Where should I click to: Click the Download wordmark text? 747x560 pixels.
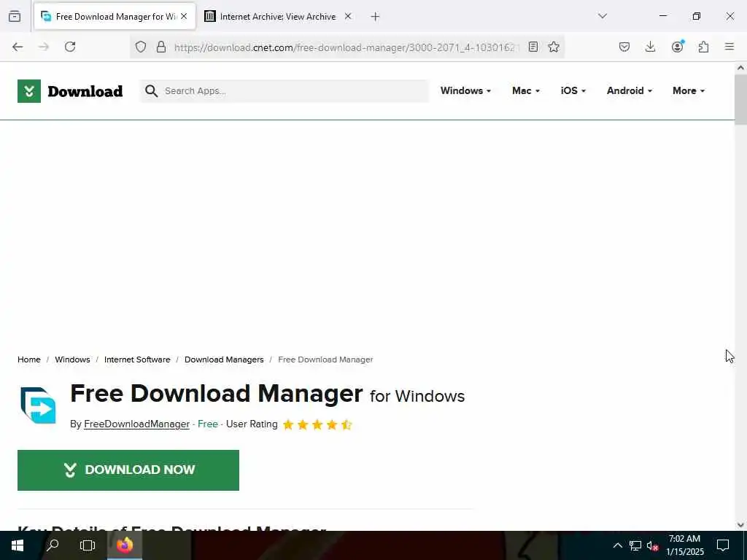pos(85,91)
